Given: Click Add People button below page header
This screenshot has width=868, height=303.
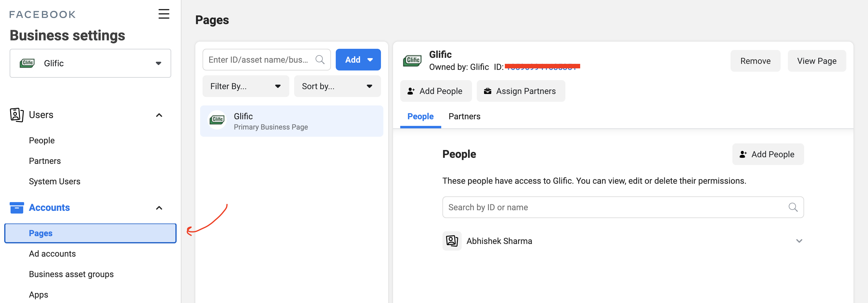Looking at the screenshot, I should click(x=436, y=91).
